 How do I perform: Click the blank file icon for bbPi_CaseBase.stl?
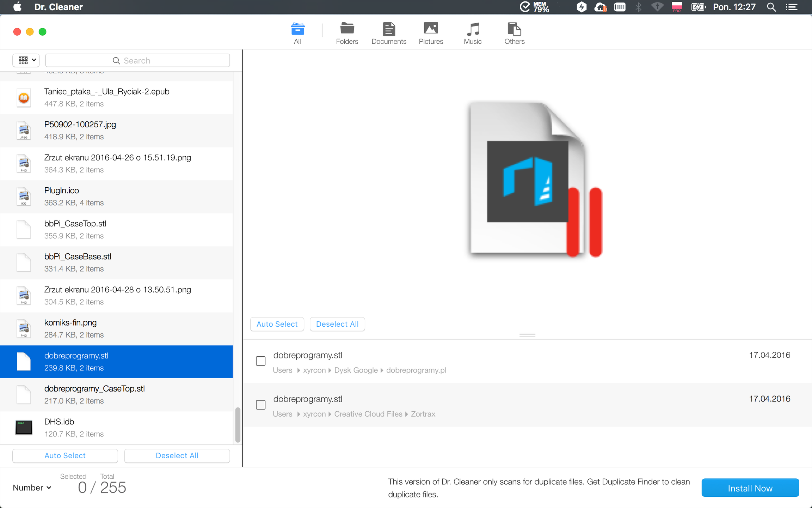pos(24,263)
